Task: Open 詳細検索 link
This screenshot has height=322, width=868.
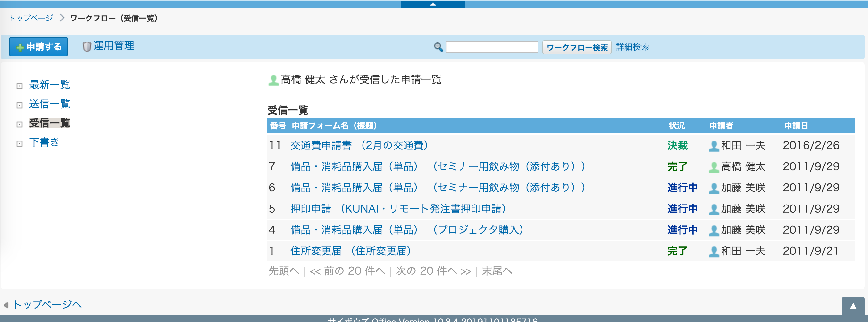Action: click(x=632, y=47)
